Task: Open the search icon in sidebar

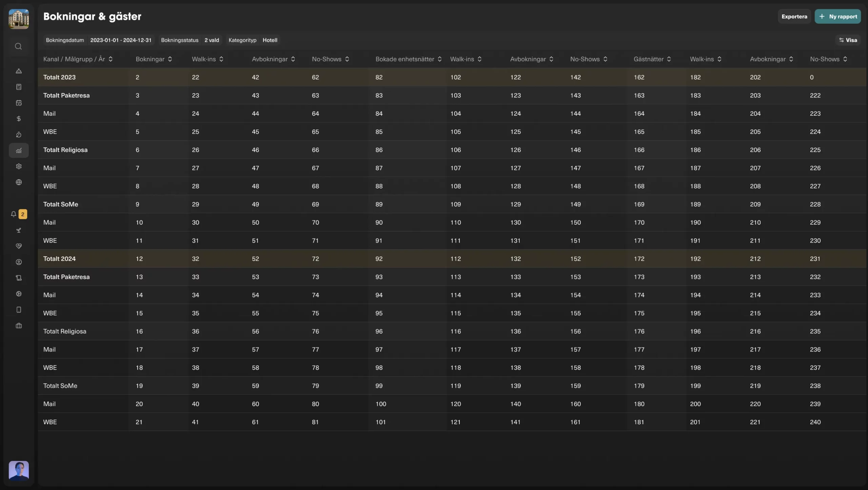Action: pyautogui.click(x=18, y=46)
